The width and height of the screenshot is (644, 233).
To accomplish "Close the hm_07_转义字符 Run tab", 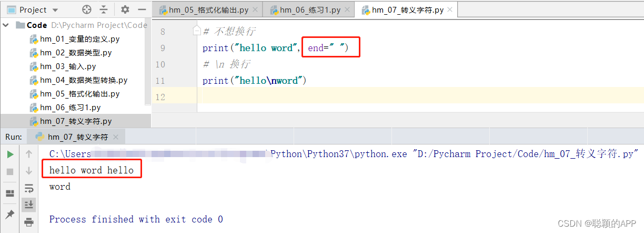I will click(x=116, y=137).
